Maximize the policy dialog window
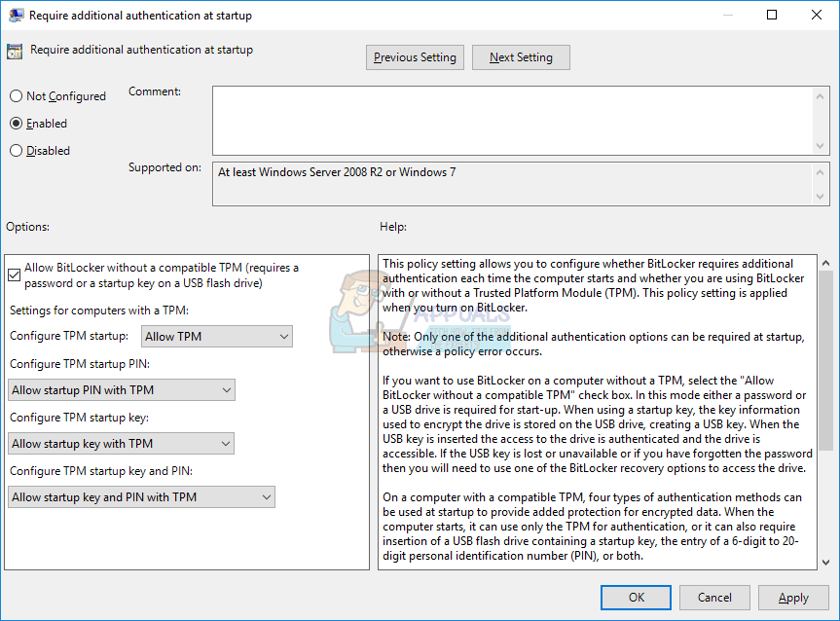 (x=772, y=15)
